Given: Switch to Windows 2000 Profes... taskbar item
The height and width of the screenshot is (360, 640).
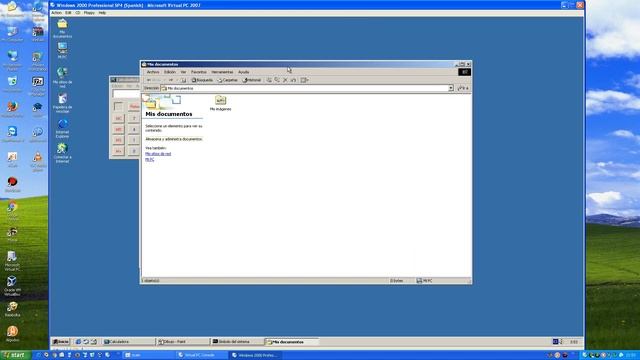Looking at the screenshot, I should coord(256,355).
